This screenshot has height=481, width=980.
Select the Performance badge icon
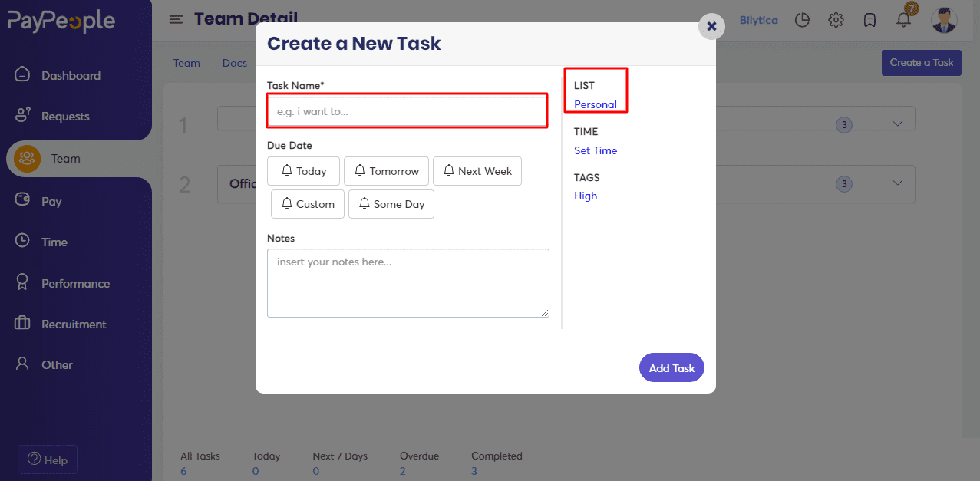(22, 282)
